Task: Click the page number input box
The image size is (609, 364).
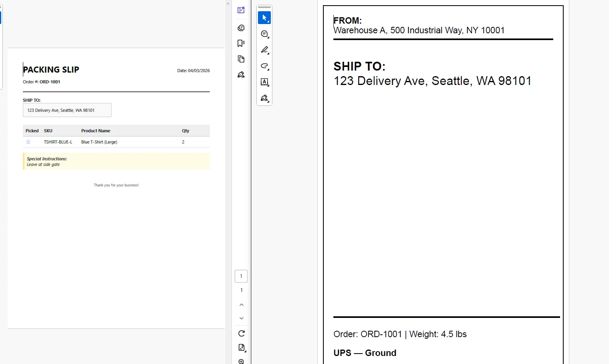Action: pyautogui.click(x=241, y=276)
